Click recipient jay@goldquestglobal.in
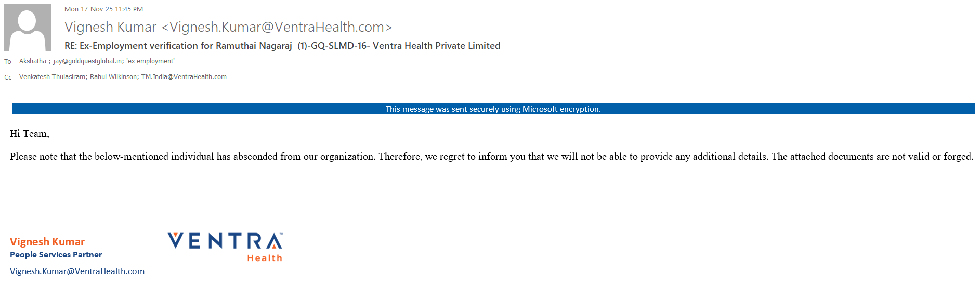 (x=87, y=61)
